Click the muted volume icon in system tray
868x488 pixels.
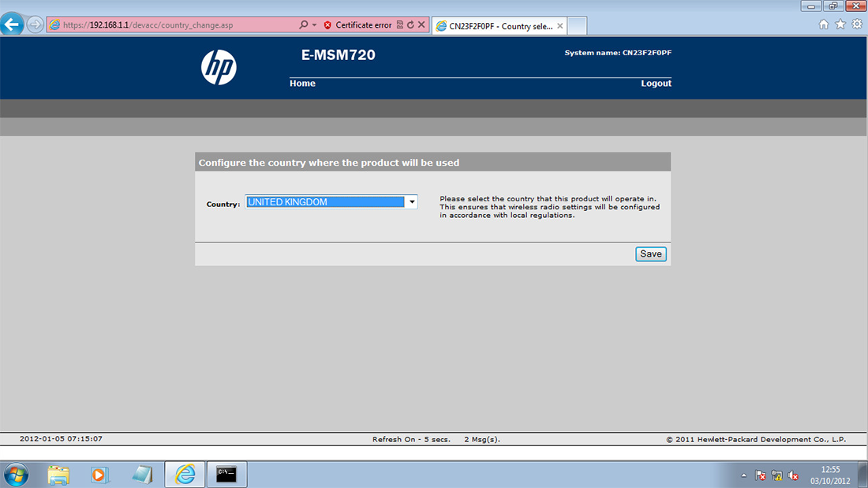(794, 475)
